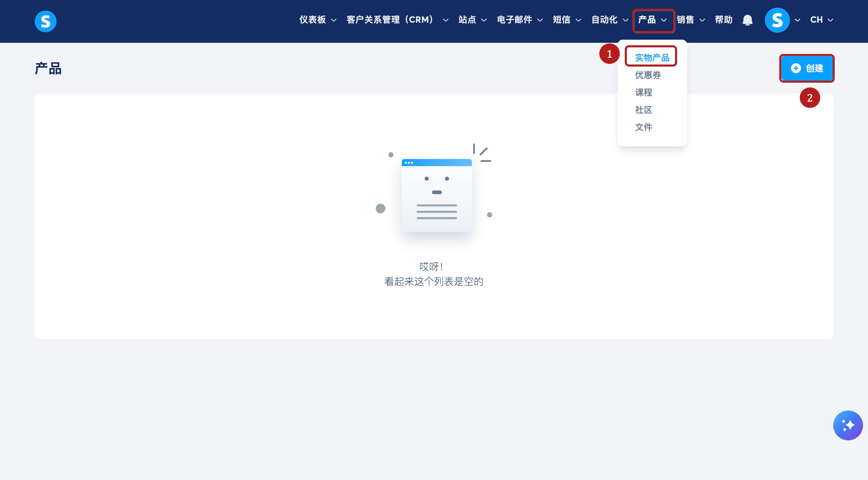The width and height of the screenshot is (868, 480).
Task: Click the user profile avatar icon
Action: coord(777,20)
